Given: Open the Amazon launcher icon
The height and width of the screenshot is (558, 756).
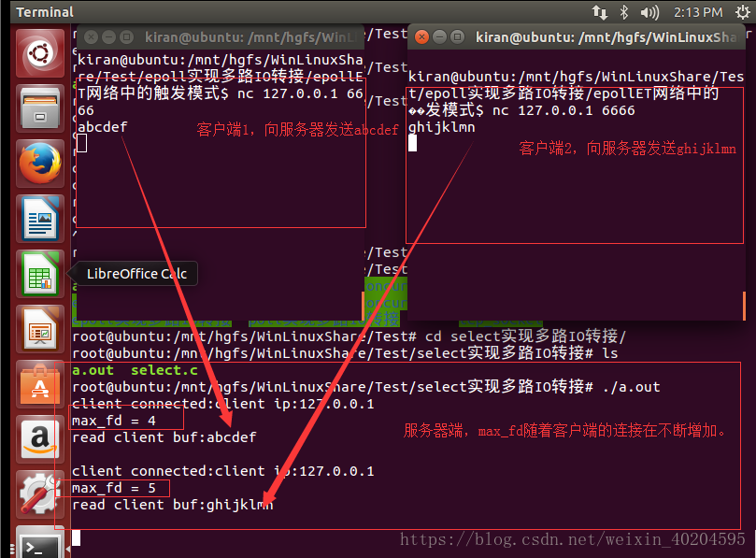Looking at the screenshot, I should (40, 439).
